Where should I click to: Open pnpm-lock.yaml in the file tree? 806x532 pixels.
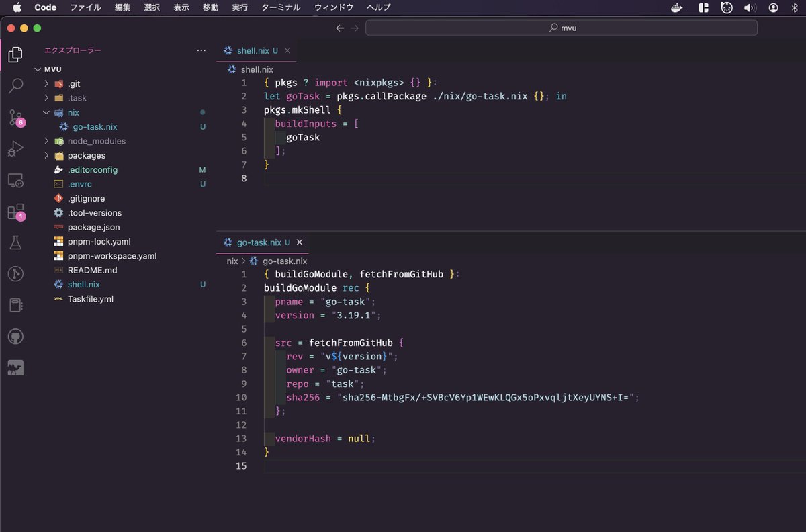click(99, 242)
